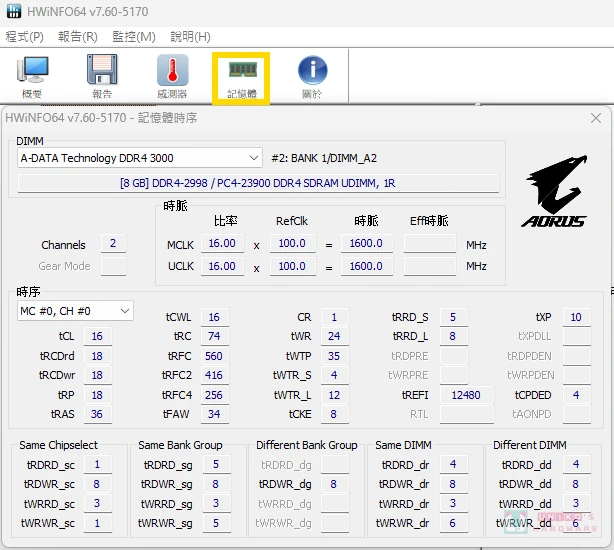Click the tRDRD_dd value 4
This screenshot has width=614, height=550.
[x=576, y=465]
